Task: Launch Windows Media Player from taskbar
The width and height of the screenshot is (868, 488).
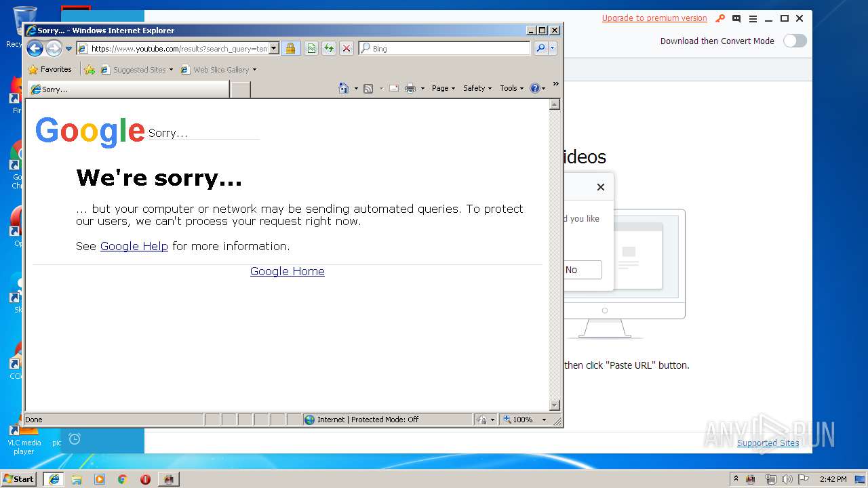Action: (x=100, y=479)
